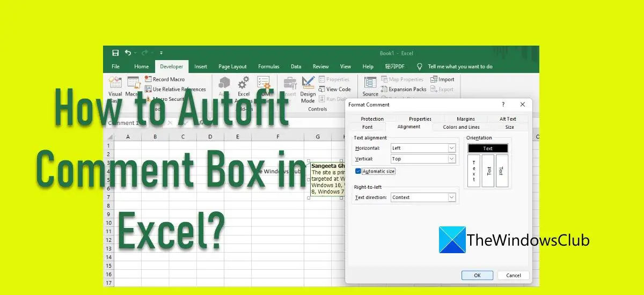Viewport: 644px width, 295px height.
Task: Click Properties in Controls group
Action: (x=334, y=79)
